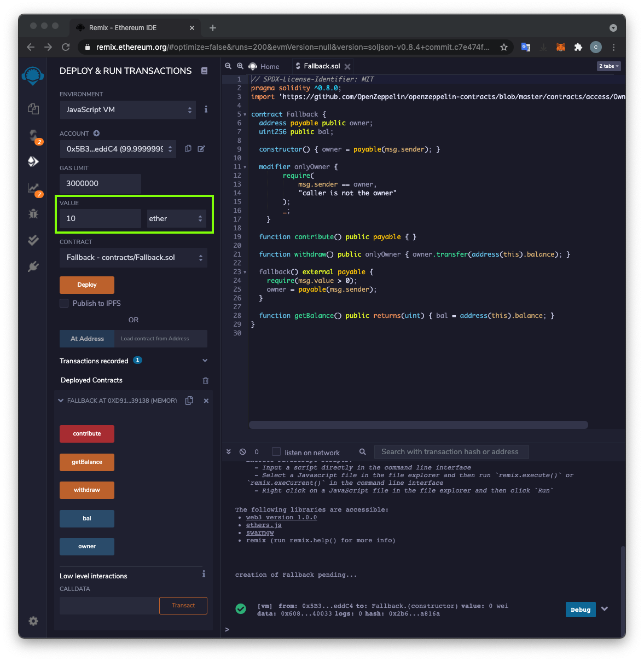Toggle the listen on network checkbox

276,452
